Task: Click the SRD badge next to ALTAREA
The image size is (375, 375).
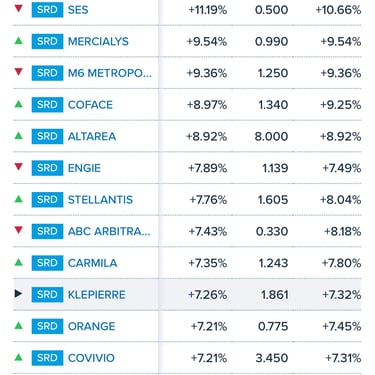Action: tap(47, 136)
